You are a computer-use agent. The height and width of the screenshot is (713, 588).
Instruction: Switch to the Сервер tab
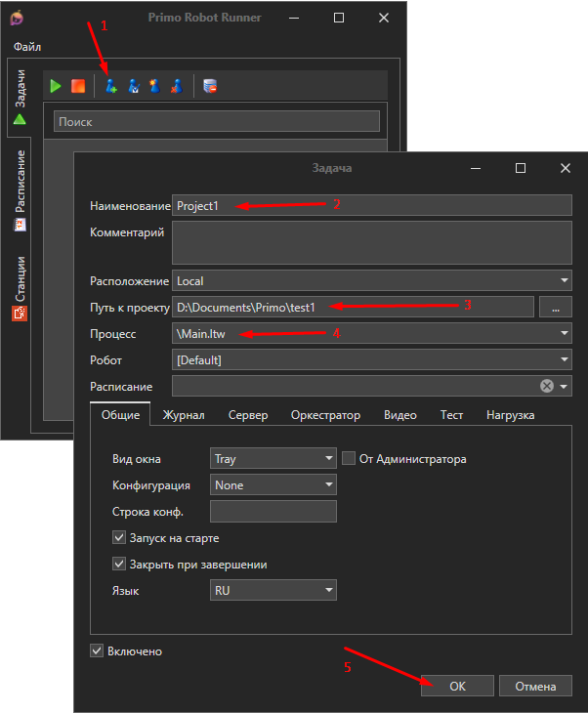248,415
